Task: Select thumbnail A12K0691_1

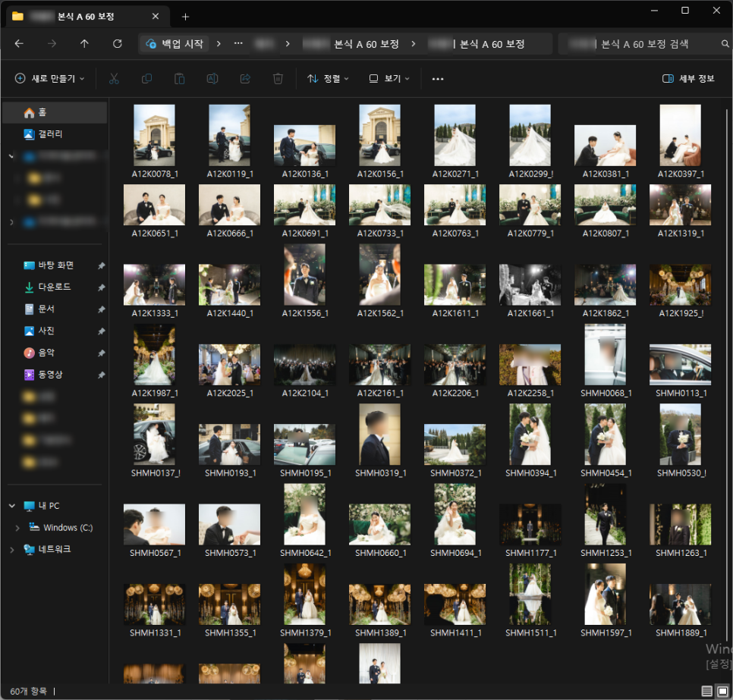Action: pyautogui.click(x=304, y=205)
